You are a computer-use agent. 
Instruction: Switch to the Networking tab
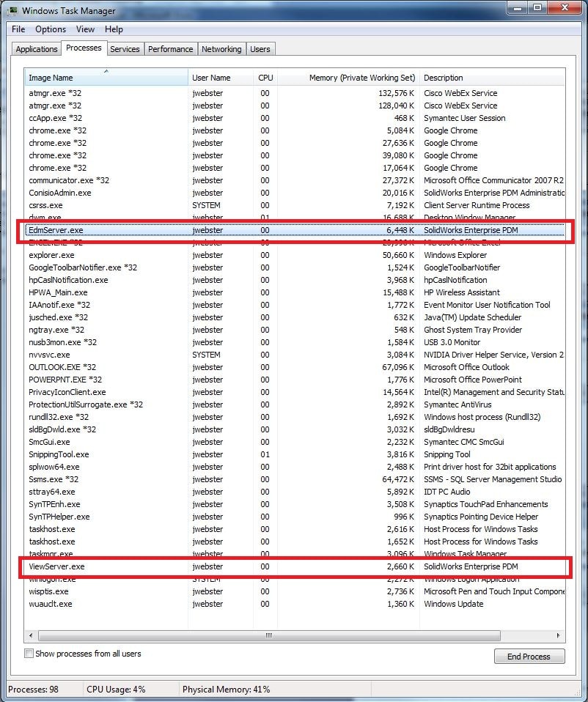point(221,49)
